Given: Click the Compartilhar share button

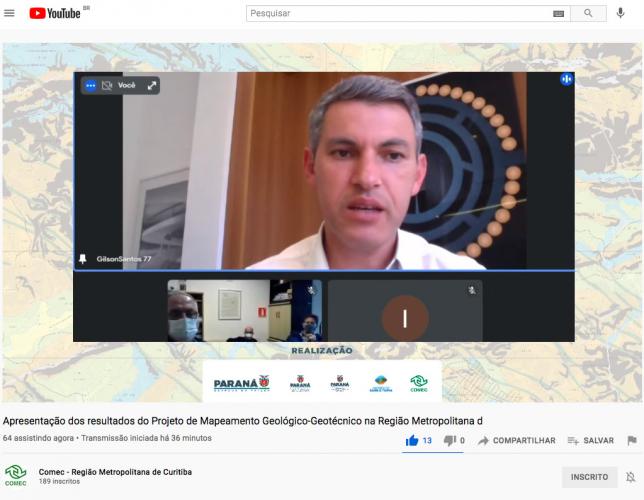Looking at the screenshot, I should click(x=516, y=440).
